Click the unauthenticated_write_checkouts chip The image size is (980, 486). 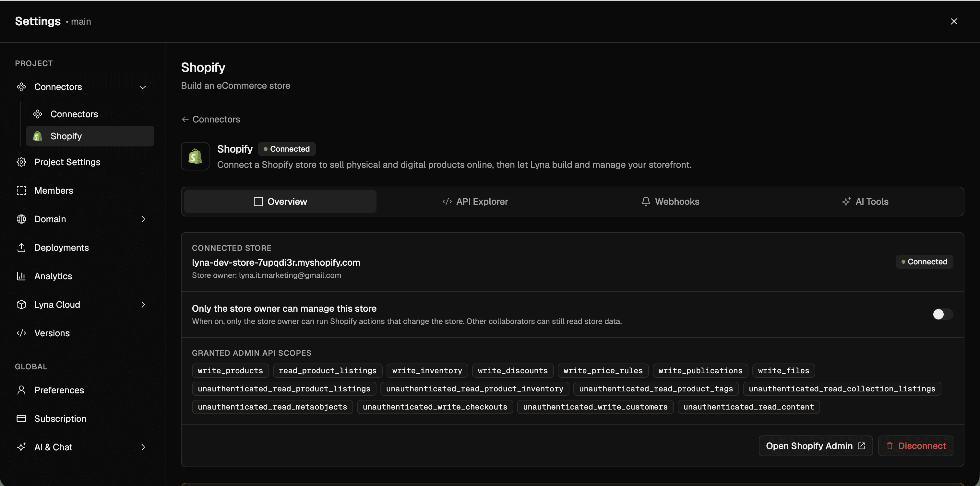point(435,407)
